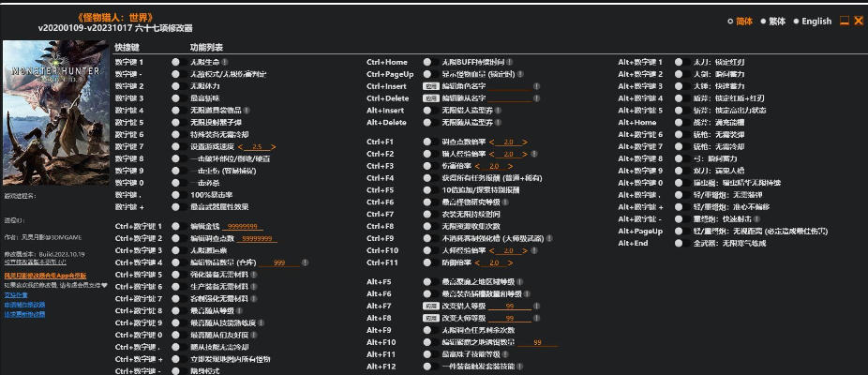The height and width of the screenshot is (375, 868).
Task: Toggle the 隐身模式 Ctrl+数字键 - switch
Action: 177,371
